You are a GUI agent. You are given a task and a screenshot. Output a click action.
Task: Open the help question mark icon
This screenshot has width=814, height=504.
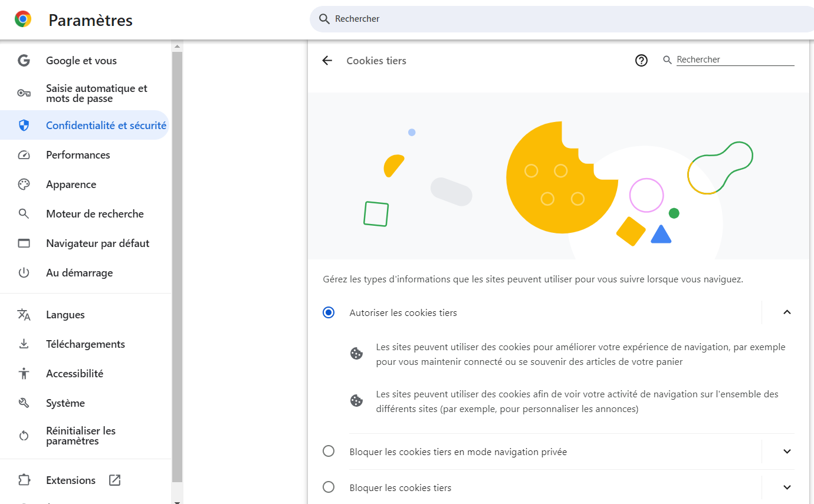click(x=641, y=60)
